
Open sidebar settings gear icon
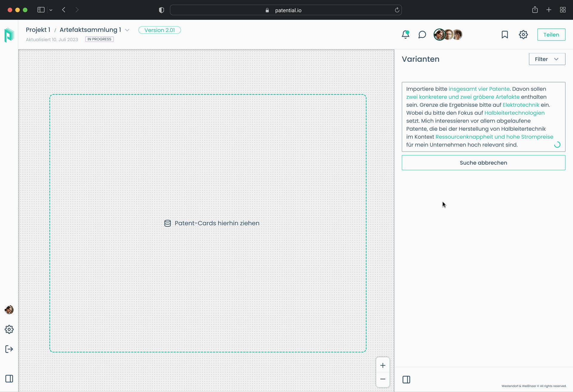click(x=9, y=329)
